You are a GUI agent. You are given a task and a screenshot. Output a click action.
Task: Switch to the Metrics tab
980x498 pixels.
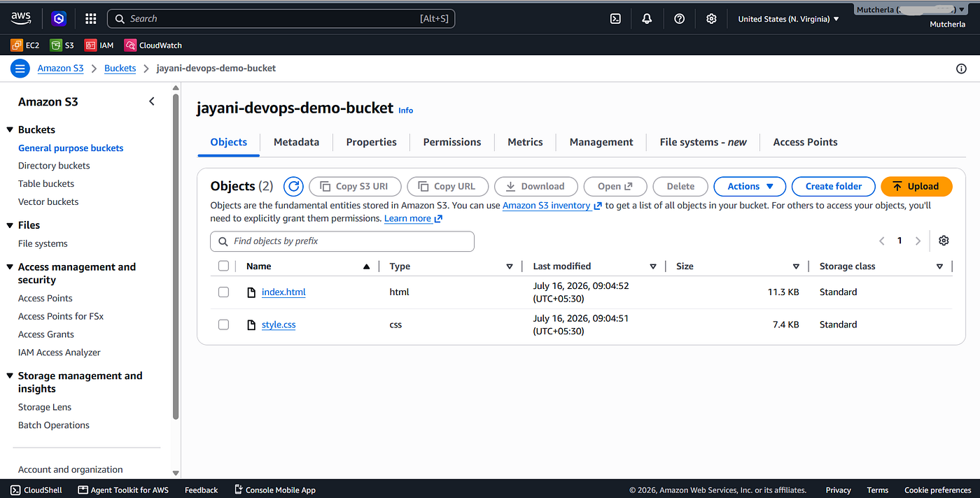click(x=525, y=142)
